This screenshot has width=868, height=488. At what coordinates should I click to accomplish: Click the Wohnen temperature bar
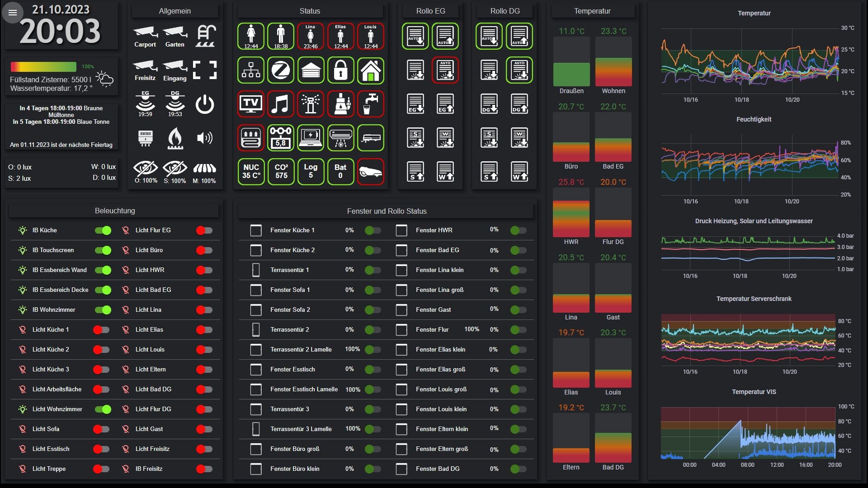click(613, 62)
